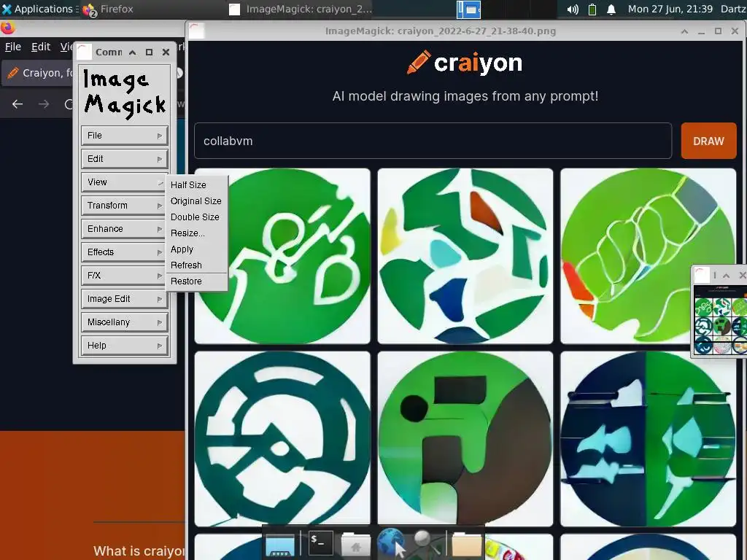
Task: Open the home folder dock icon
Action: point(355,544)
